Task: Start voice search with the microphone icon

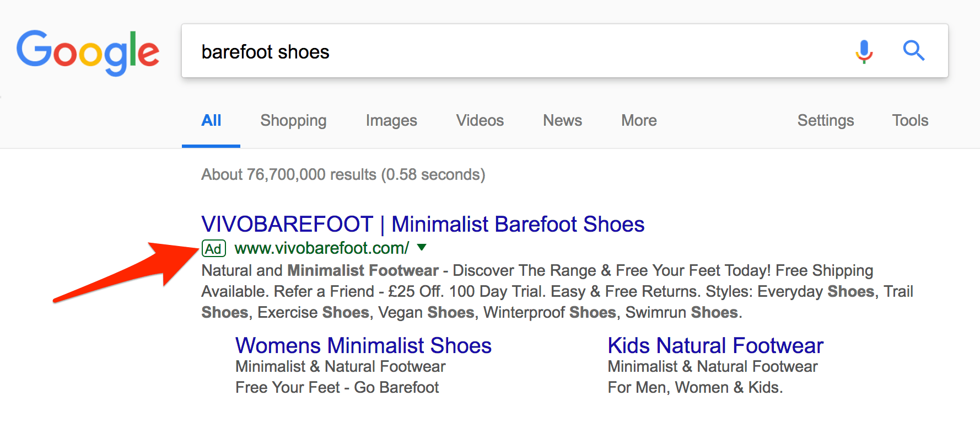Action: (864, 51)
